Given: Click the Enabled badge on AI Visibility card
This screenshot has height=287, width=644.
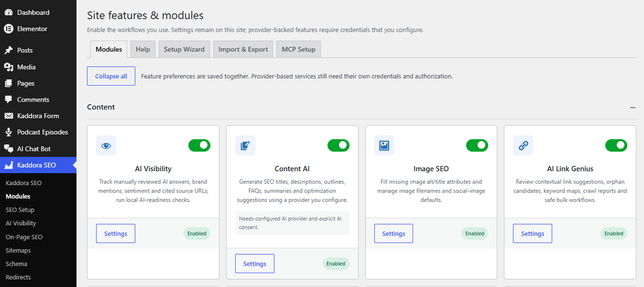Looking at the screenshot, I should point(197,234).
